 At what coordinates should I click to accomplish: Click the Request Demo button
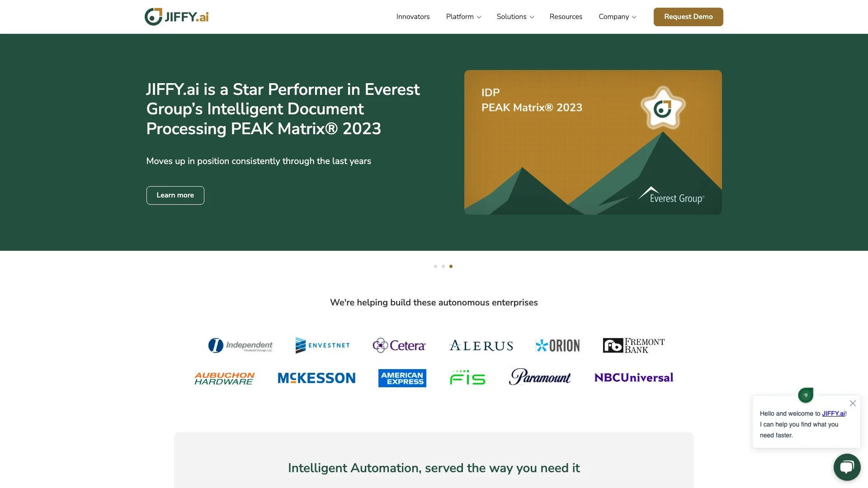[x=688, y=17]
